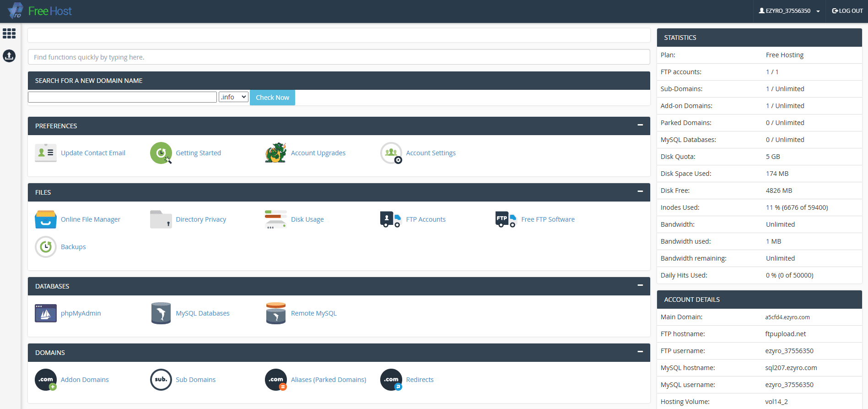Open the grid menu icon in sidebar
This screenshot has height=409, width=868.
coord(9,33)
